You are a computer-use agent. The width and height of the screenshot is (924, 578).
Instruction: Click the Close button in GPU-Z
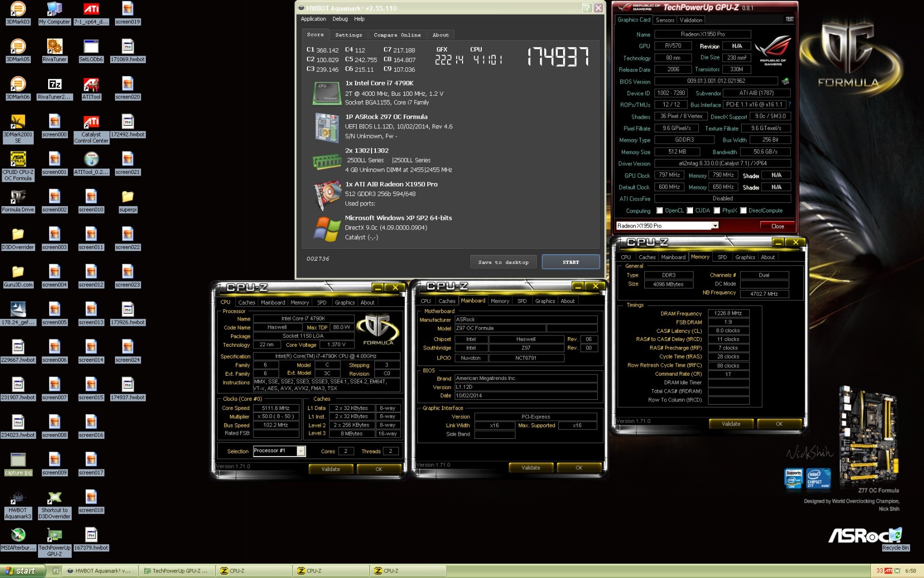(x=777, y=226)
